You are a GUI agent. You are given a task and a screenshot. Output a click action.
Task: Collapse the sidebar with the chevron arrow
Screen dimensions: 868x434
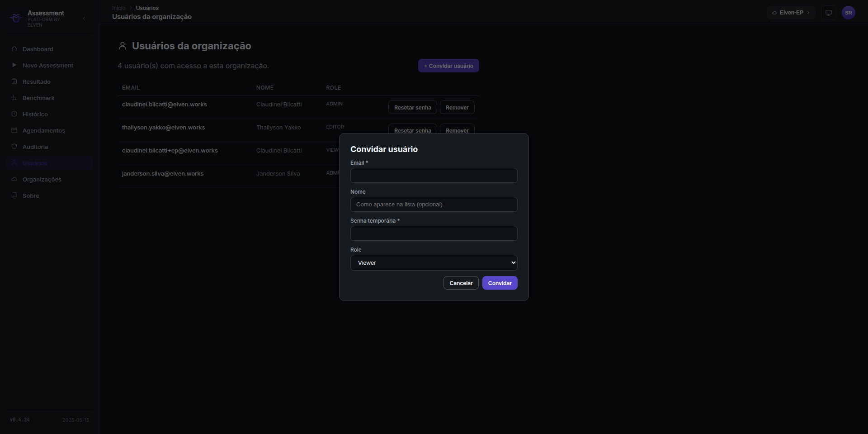point(84,19)
